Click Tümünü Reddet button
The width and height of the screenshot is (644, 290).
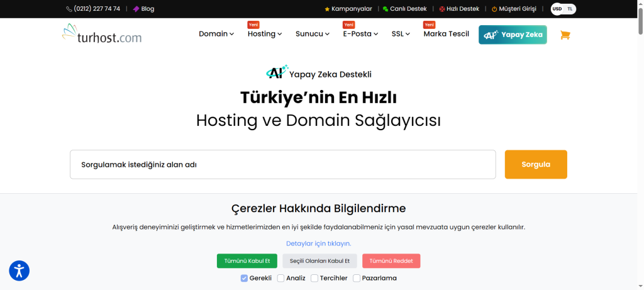(391, 261)
